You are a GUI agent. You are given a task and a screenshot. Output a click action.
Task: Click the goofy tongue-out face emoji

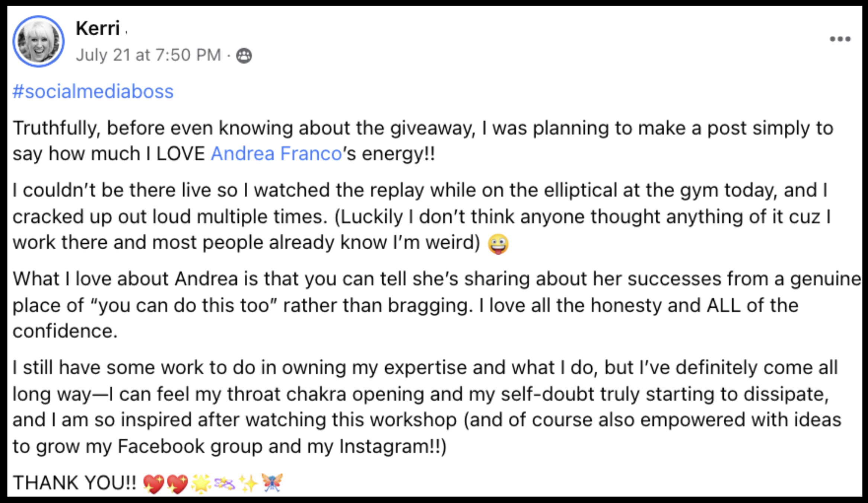point(498,244)
